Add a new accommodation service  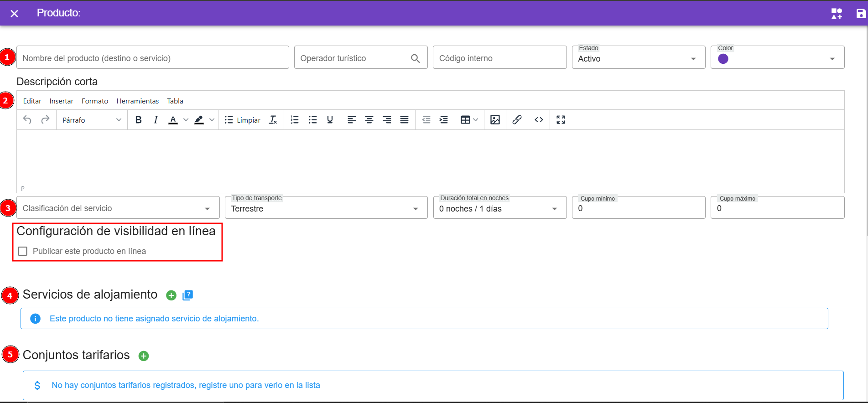click(x=171, y=295)
